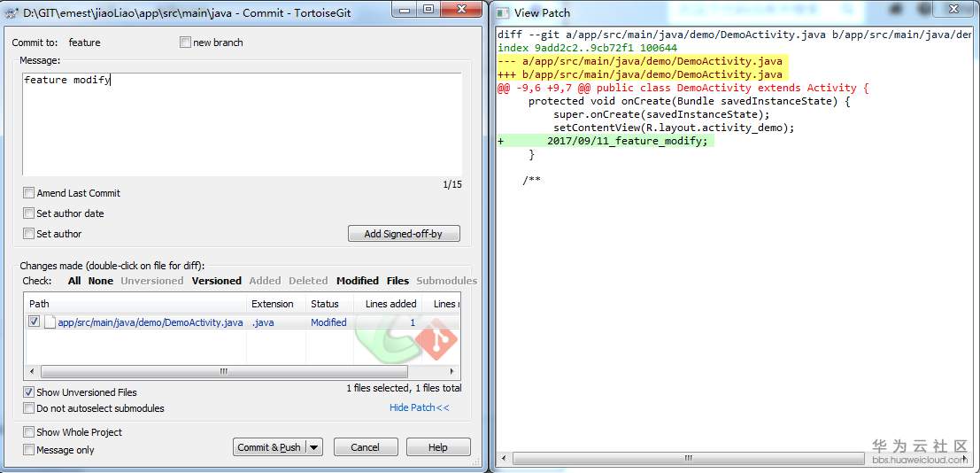Enable Set author checkbox

click(28, 234)
